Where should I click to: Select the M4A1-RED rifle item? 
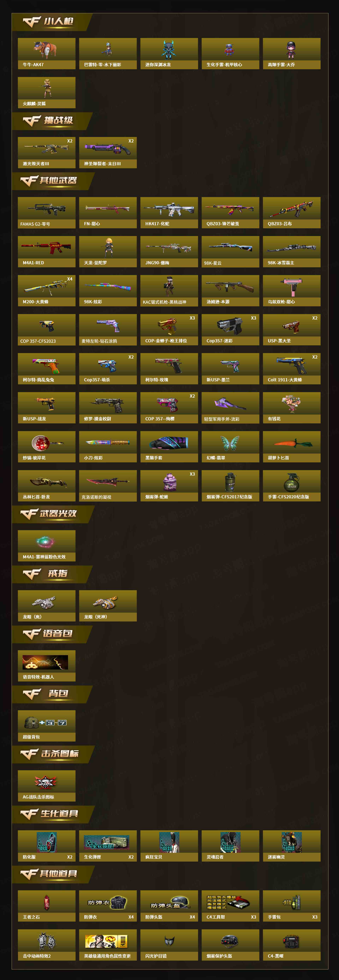click(46, 251)
